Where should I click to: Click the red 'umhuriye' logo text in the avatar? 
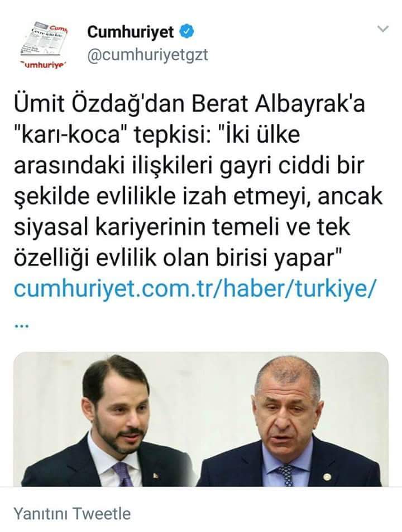pos(43,65)
